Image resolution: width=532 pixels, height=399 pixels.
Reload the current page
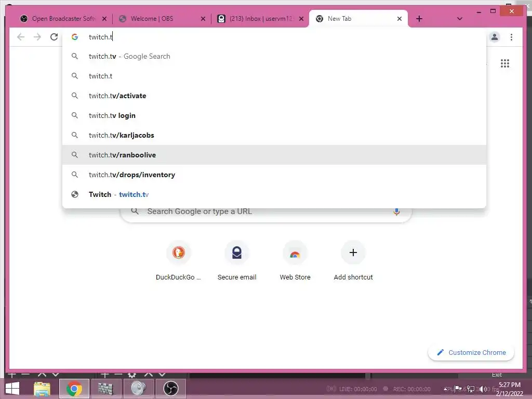[x=54, y=37]
